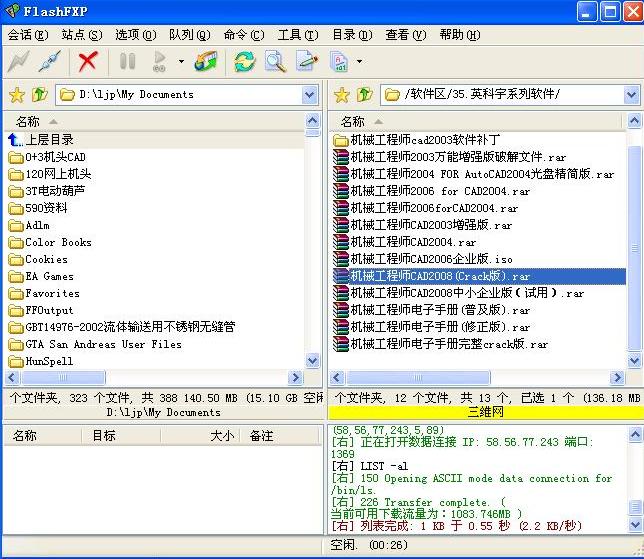The width and height of the screenshot is (644, 559).
Task: Select the FFOutput folder icon
Action: [16, 311]
